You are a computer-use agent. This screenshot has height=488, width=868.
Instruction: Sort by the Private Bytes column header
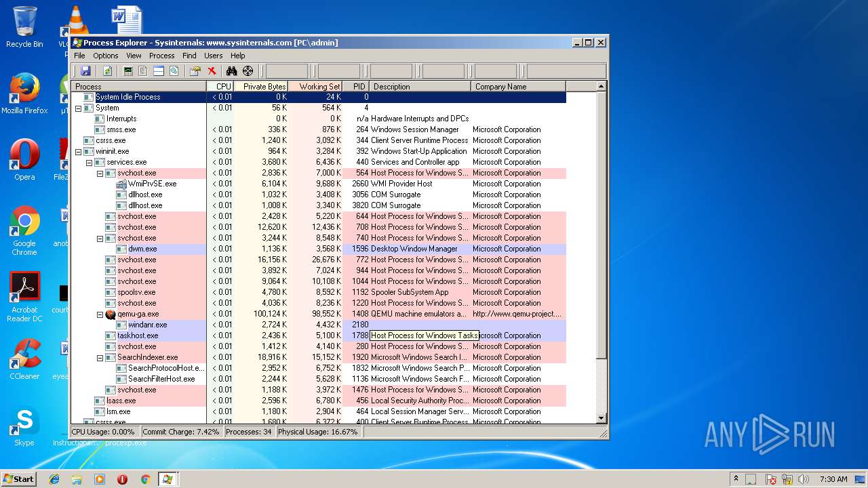click(x=261, y=86)
